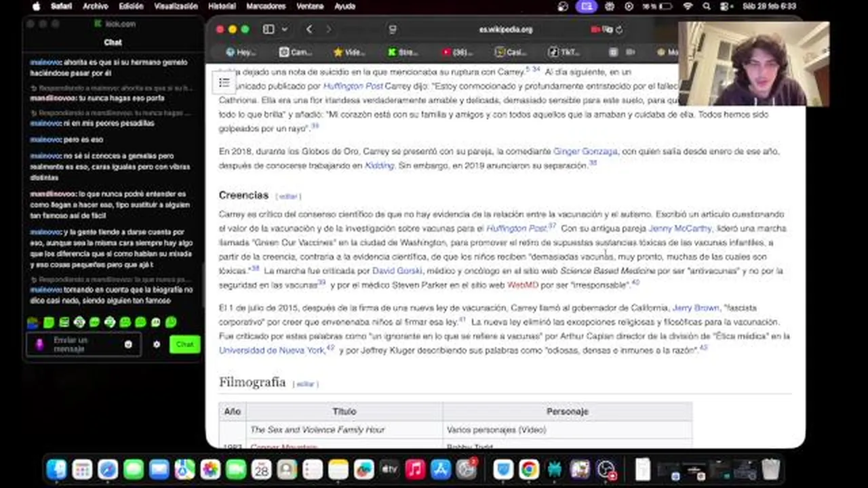Image resolution: width=868 pixels, height=488 pixels.
Task: Follow the Huffington Post link in first paragraph
Action: coord(353,86)
